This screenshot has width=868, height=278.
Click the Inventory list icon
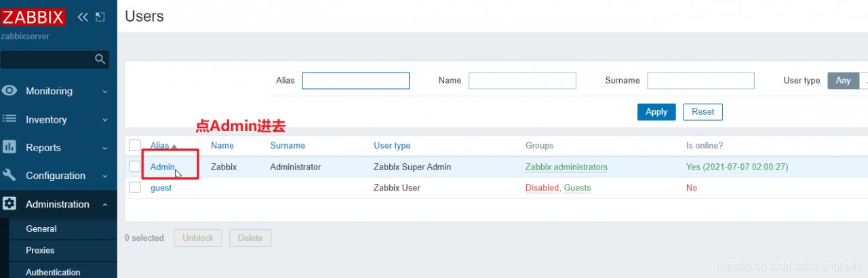9,119
